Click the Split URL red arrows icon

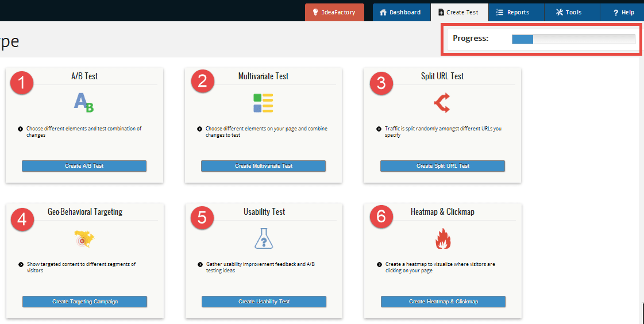pyautogui.click(x=442, y=103)
